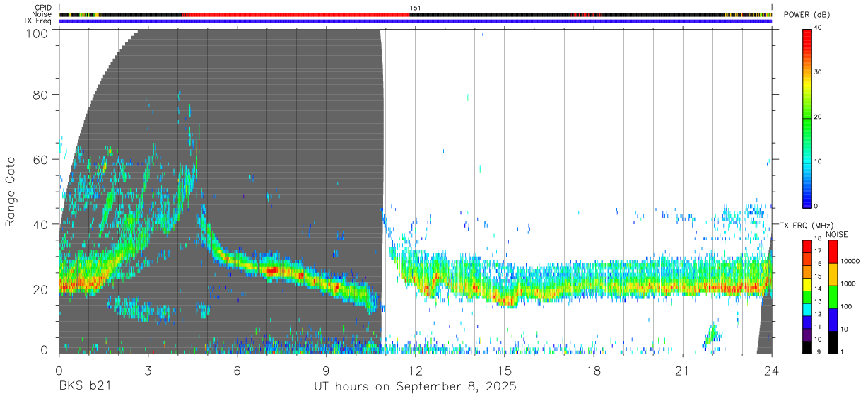Click the noise legend's red 10000 segment
This screenshot has width=868, height=401.
833,252
